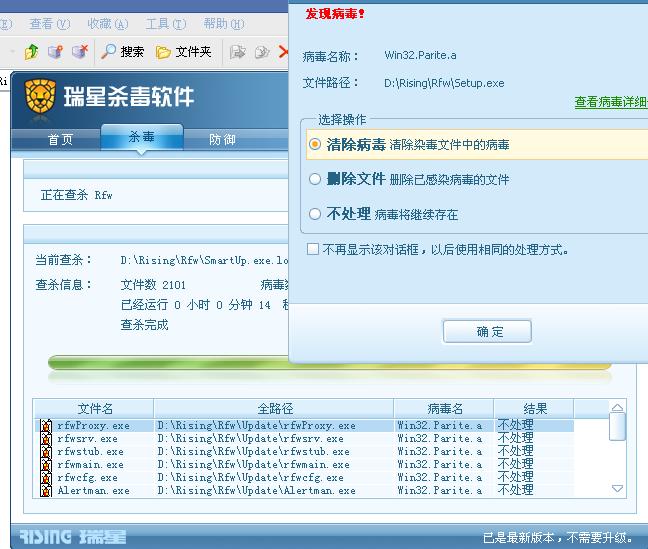This screenshot has width=648, height=549.
Task: Select the rfwmain.exe file name
Action: [x=91, y=465]
